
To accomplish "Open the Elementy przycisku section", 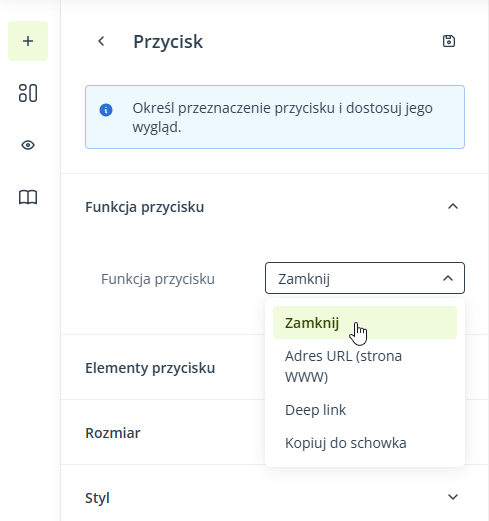I will point(150,368).
